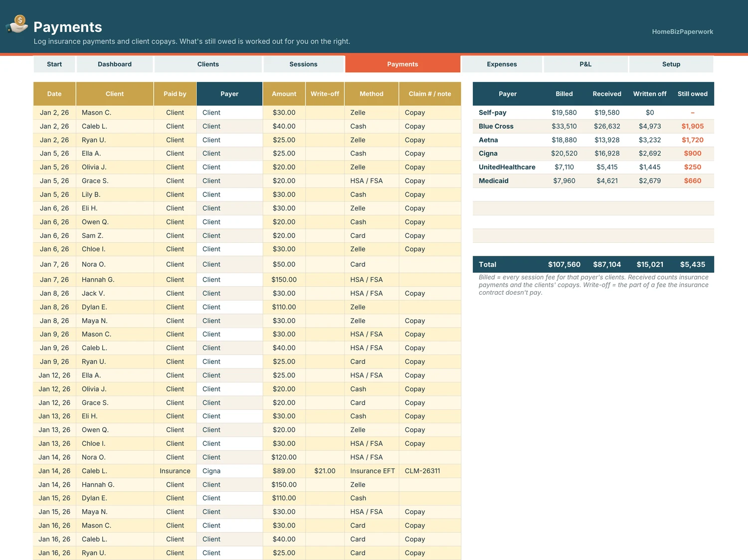Select the Insurance EFT method cell
Viewport: 748px width, 560px height.
point(372,471)
